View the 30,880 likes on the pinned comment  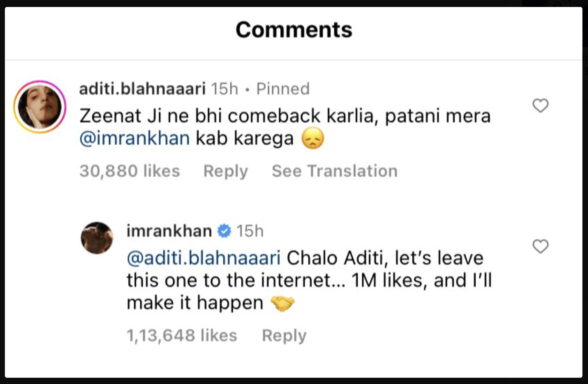pos(130,171)
